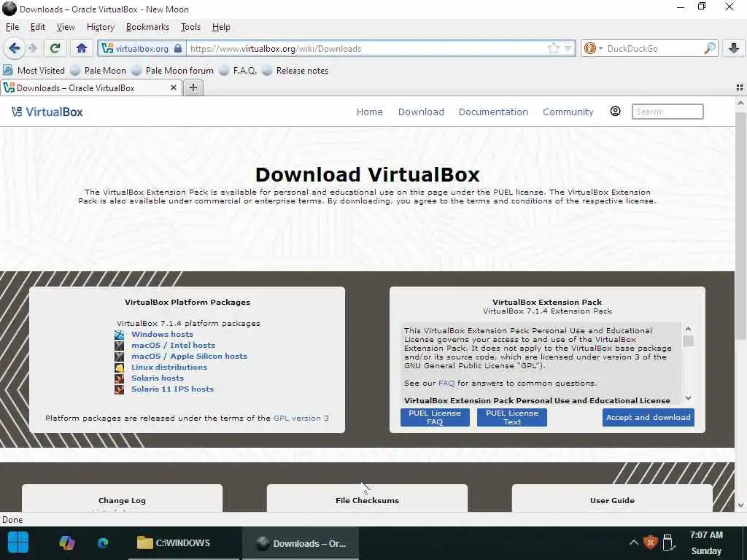Click the Solaris 11 IPS hosts icon
This screenshot has height=560, width=747.
pos(119,389)
